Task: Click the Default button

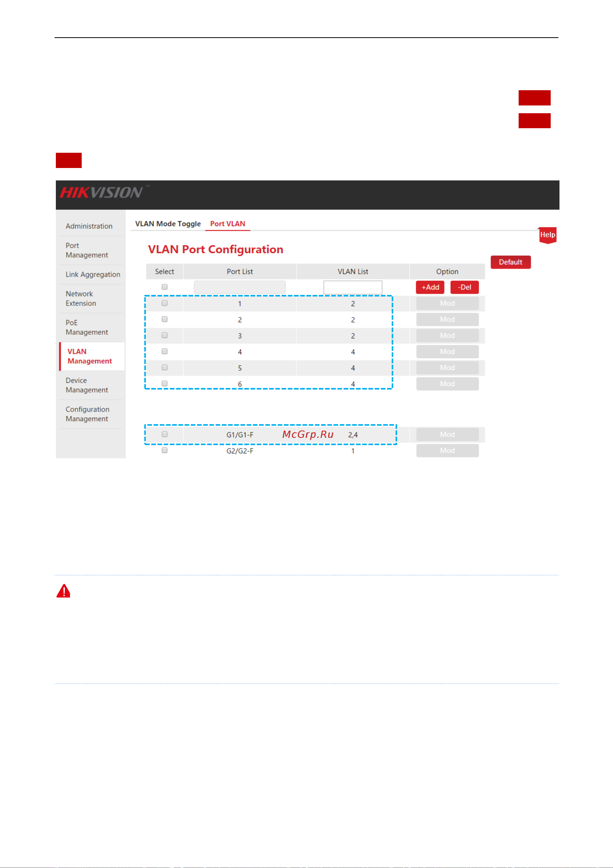Action: (511, 262)
